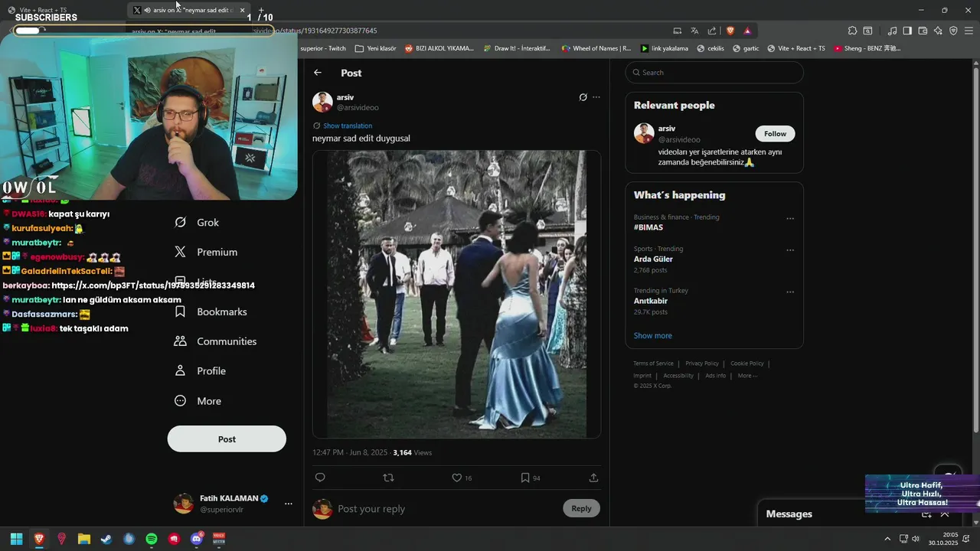This screenshot has height=551, width=980.
Task: Open Arda Güler trending topic
Action: coord(653,259)
